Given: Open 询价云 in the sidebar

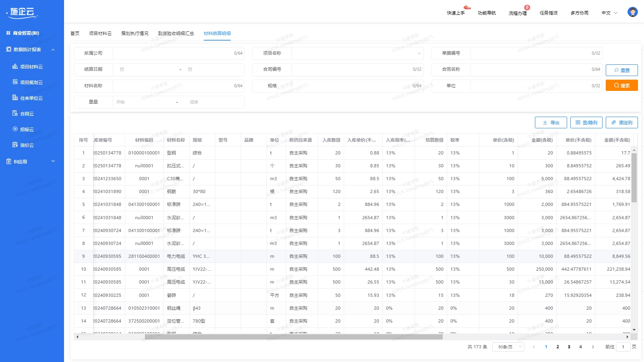Looking at the screenshot, I should pyautogui.click(x=27, y=145).
